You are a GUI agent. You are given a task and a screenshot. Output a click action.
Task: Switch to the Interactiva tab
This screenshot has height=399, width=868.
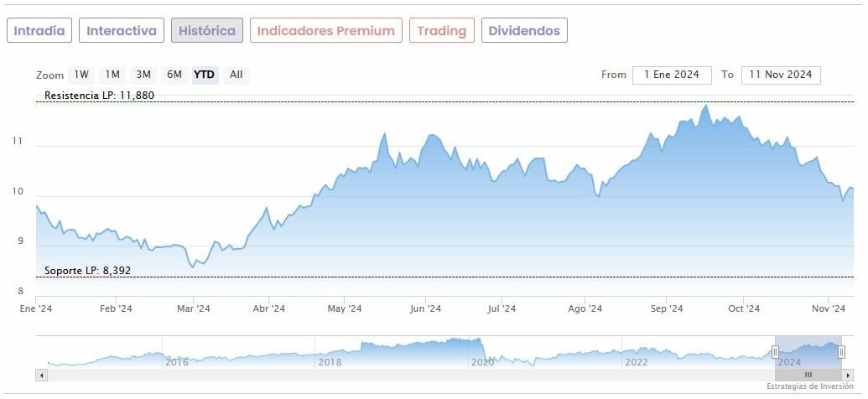122,31
